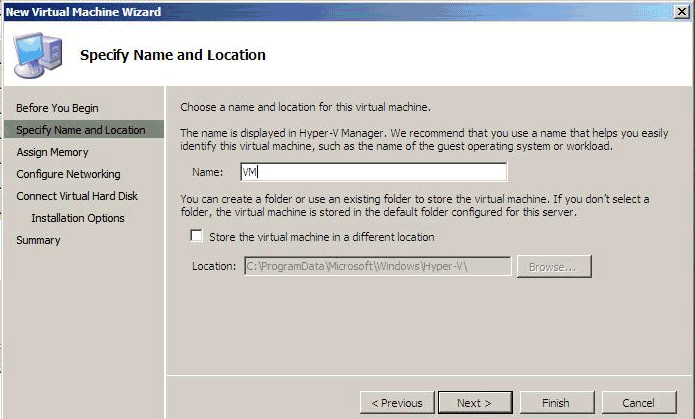Image resolution: width=695 pixels, height=419 pixels.
Task: Go to the Summary step
Action: pyautogui.click(x=38, y=240)
